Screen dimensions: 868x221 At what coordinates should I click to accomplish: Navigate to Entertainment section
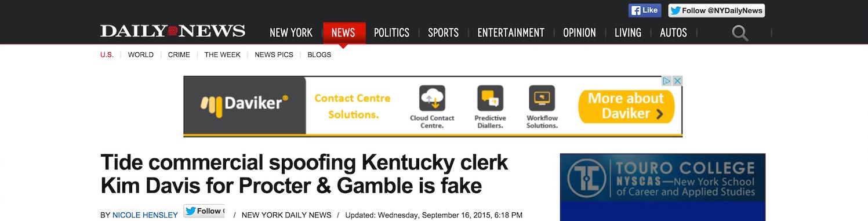click(x=511, y=33)
